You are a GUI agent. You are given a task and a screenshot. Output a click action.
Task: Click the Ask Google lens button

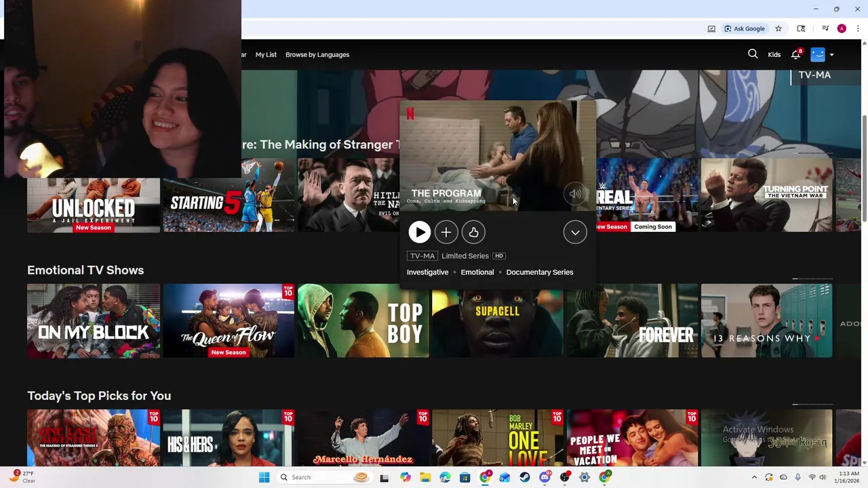(745, 28)
